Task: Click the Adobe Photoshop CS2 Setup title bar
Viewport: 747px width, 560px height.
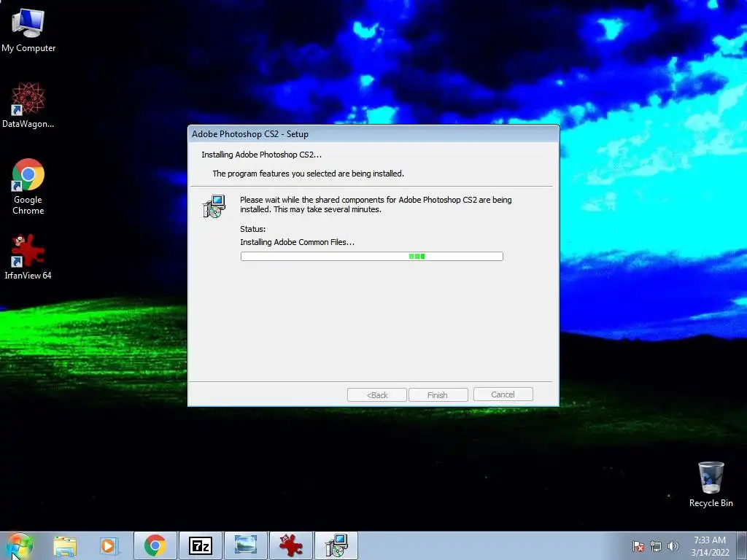Action: [373, 134]
